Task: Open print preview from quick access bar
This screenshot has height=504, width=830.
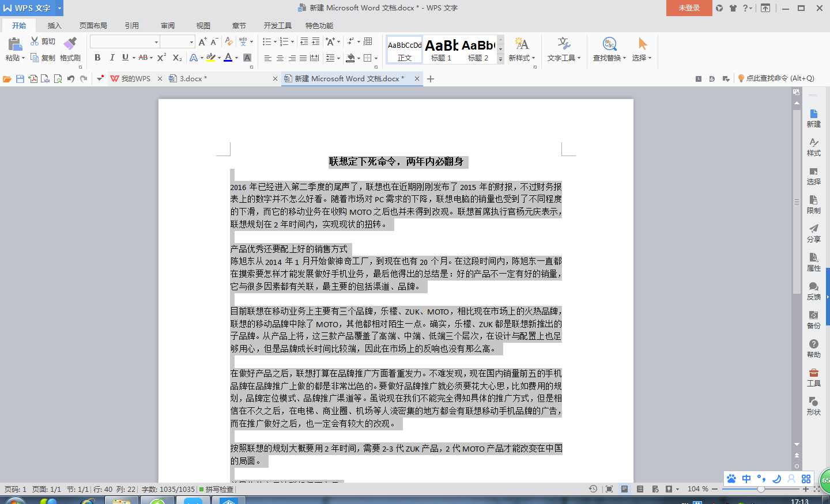Action: point(58,79)
